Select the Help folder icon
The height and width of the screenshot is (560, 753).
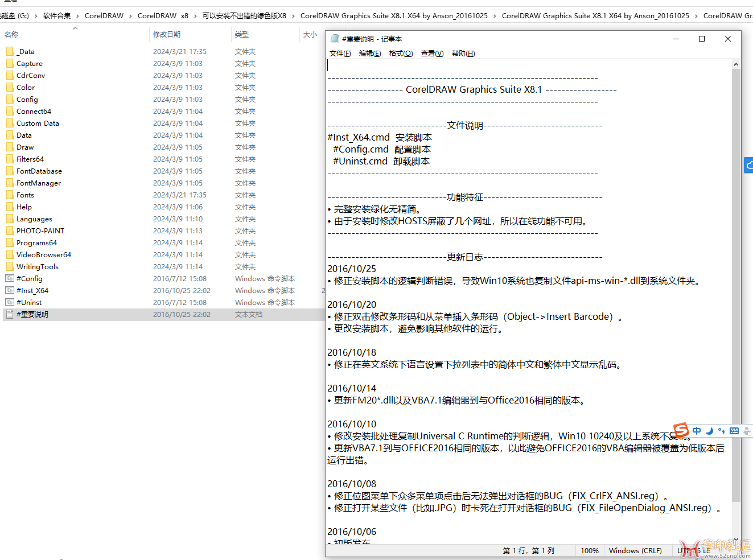[10, 207]
